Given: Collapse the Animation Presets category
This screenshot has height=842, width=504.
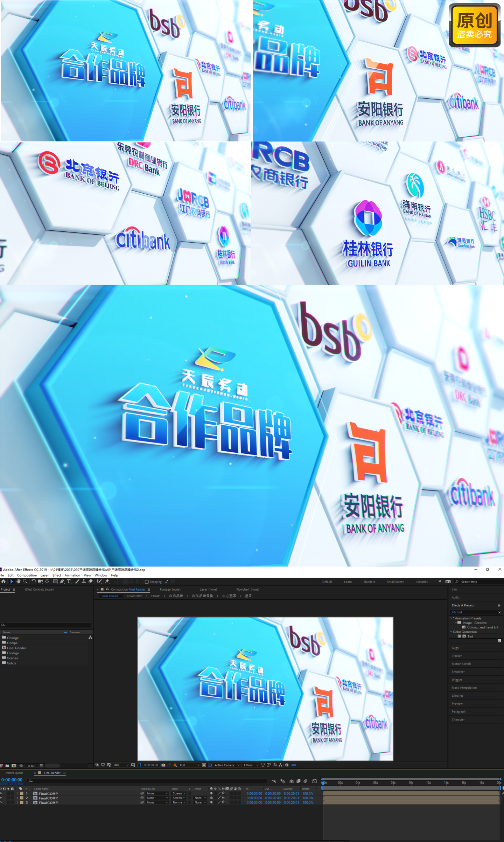Looking at the screenshot, I should click(x=451, y=618).
